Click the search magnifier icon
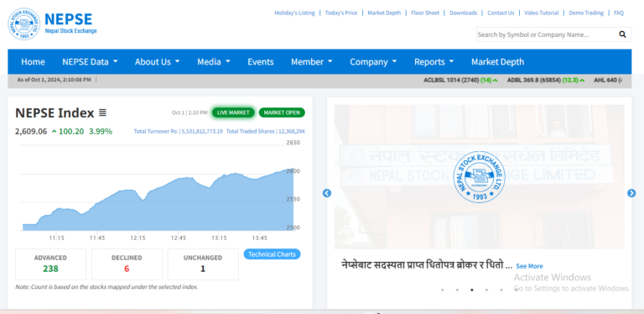 [623, 34]
